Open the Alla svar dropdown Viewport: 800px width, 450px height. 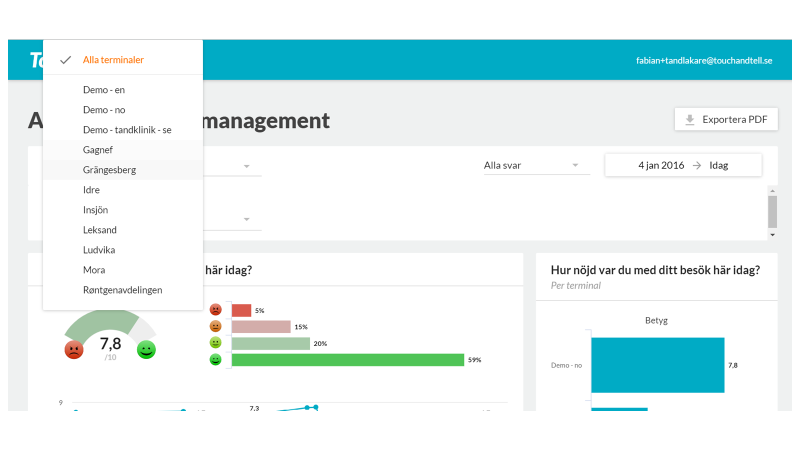click(x=537, y=165)
